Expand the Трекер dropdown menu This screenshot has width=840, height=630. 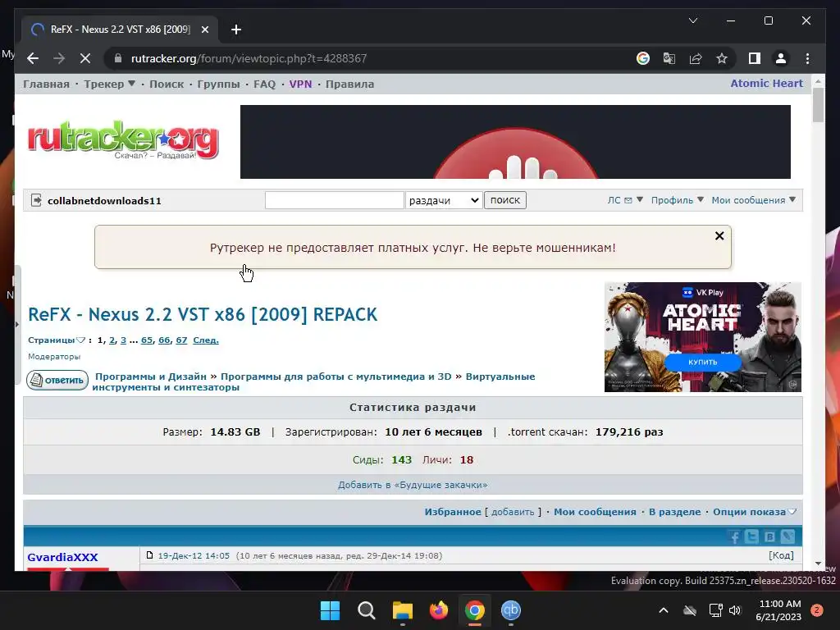(110, 84)
